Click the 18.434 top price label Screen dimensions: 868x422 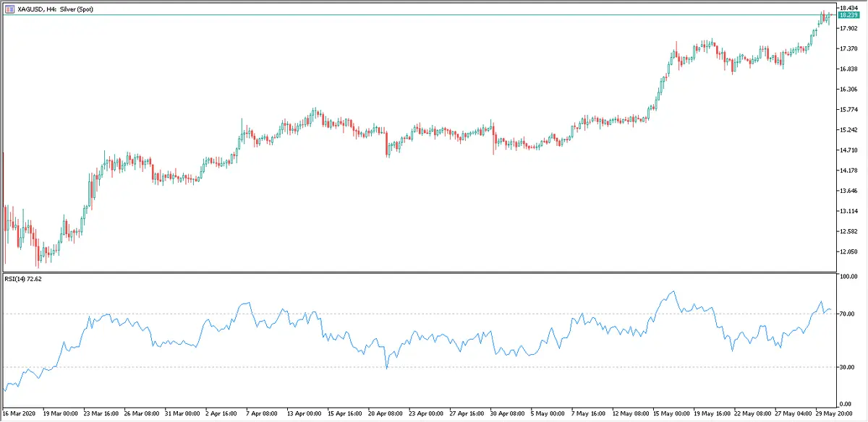(x=847, y=7)
